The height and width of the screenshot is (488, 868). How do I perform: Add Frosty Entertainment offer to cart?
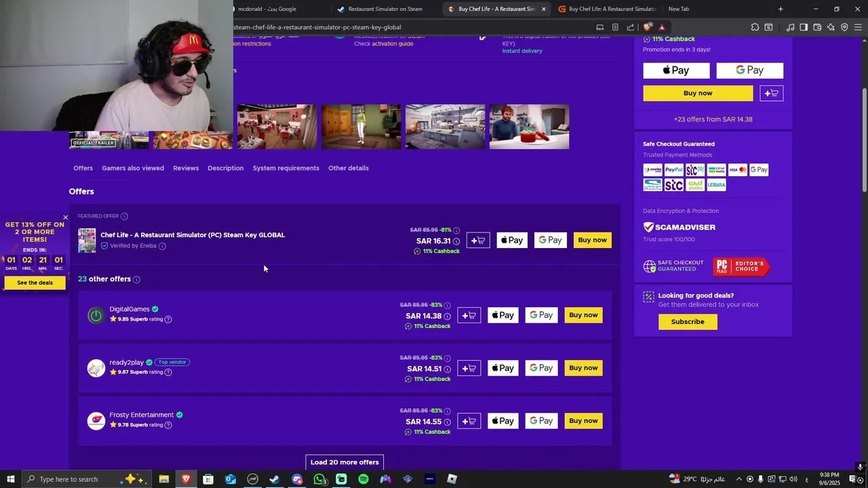(469, 421)
